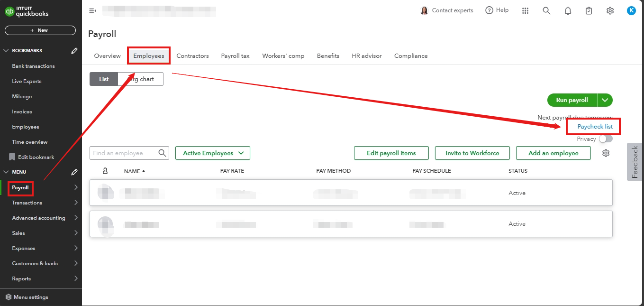Open the Compliance tab
The image size is (644, 306).
[x=411, y=56]
